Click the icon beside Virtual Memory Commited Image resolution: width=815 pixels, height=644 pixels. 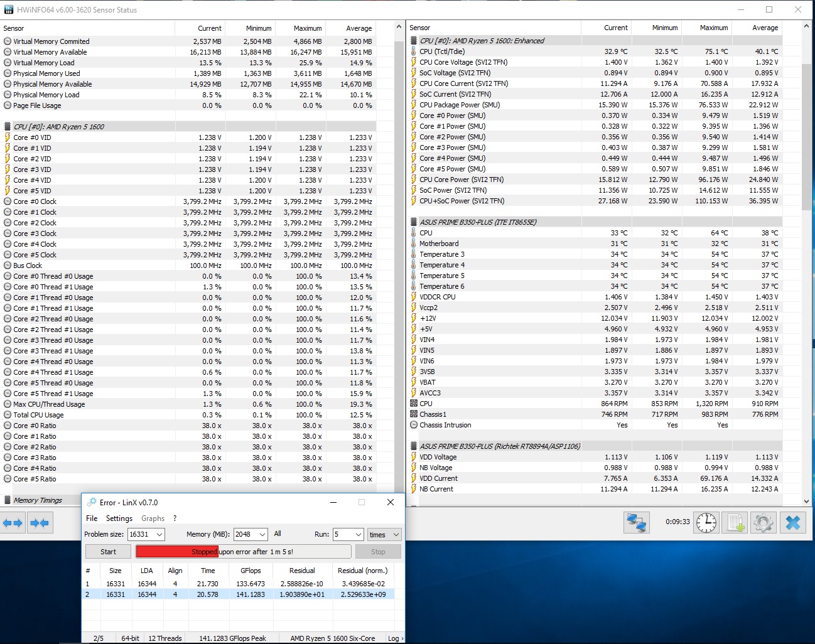(8, 41)
